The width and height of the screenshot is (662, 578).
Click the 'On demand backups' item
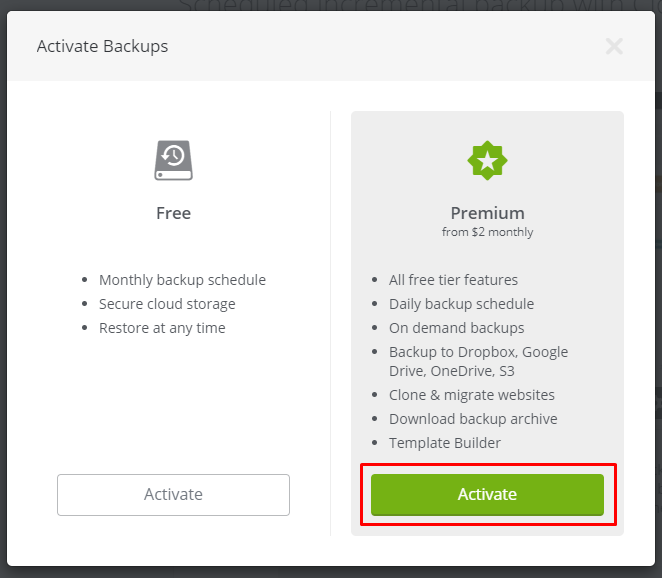(x=456, y=328)
